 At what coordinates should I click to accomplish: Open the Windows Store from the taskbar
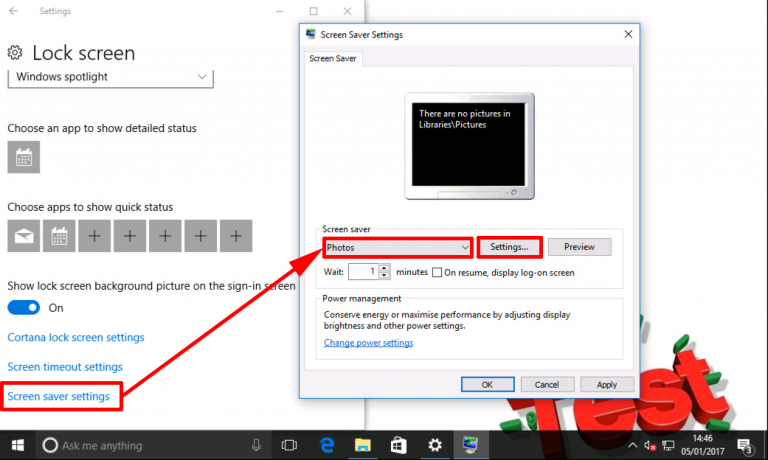[x=398, y=445]
